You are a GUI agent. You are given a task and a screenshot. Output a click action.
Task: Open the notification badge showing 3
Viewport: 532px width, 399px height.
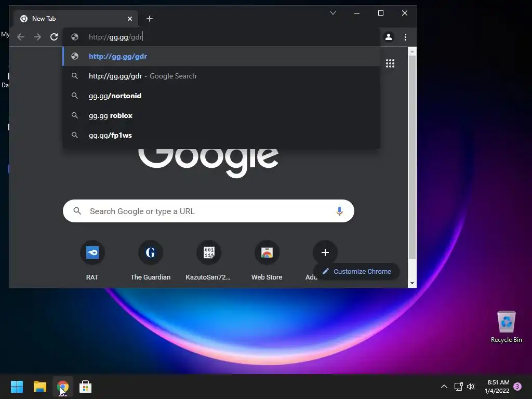point(517,387)
